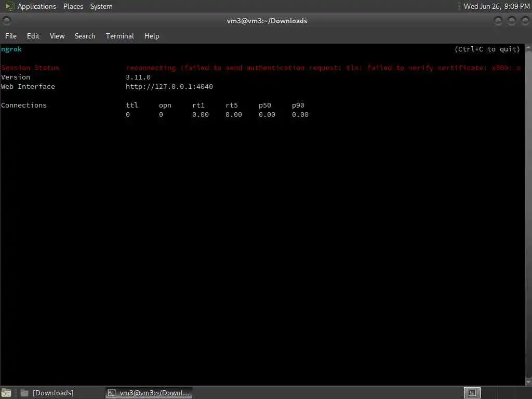Click the ngrok heading text

pos(11,49)
